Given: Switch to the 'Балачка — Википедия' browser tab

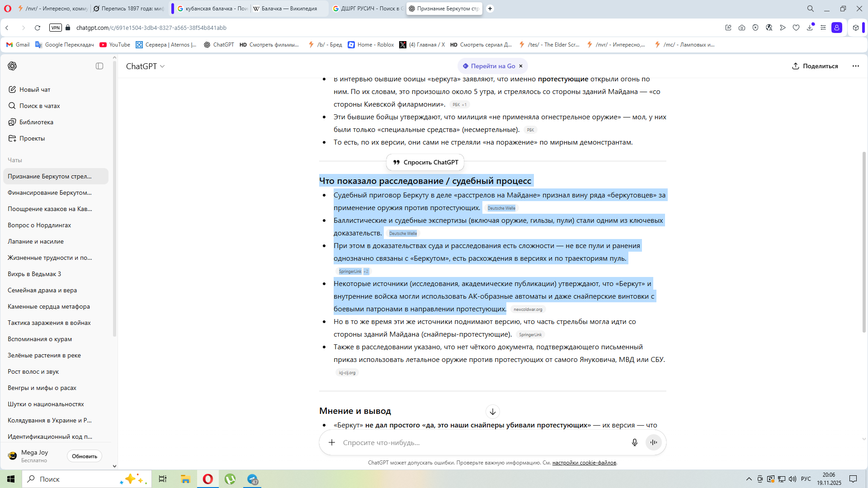Looking at the screenshot, I should pos(289,9).
